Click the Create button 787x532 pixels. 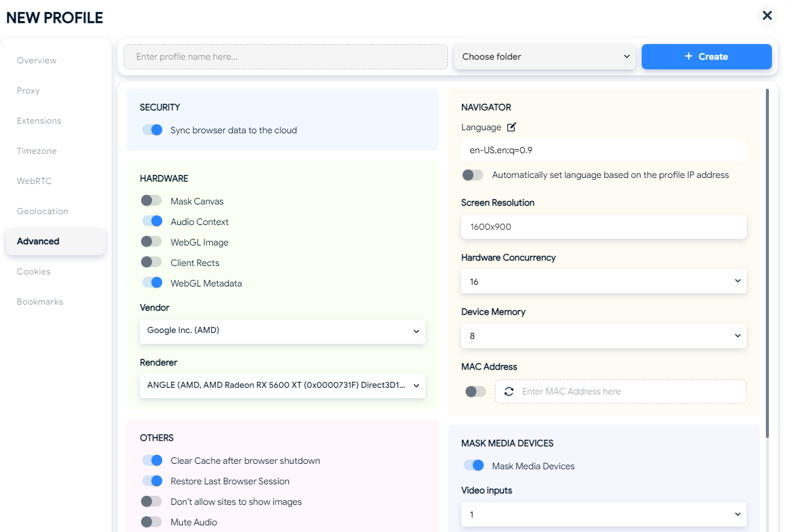tap(707, 57)
